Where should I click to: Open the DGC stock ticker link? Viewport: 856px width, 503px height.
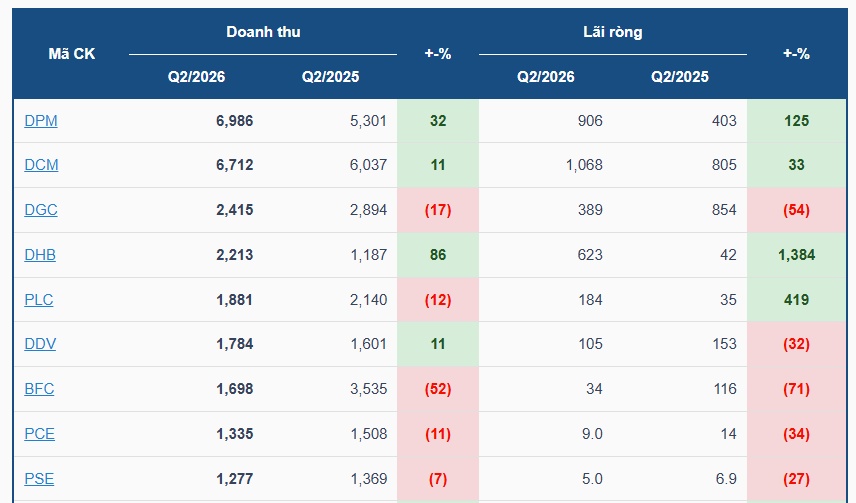click(41, 210)
